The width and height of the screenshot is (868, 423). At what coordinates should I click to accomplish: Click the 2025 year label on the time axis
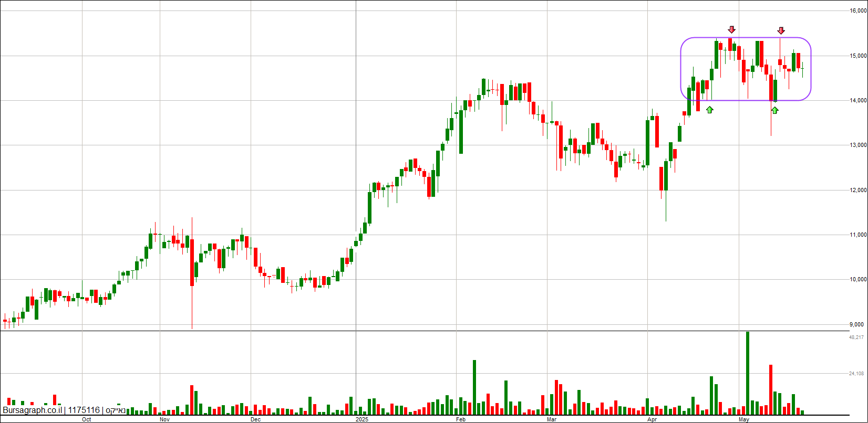click(x=362, y=419)
